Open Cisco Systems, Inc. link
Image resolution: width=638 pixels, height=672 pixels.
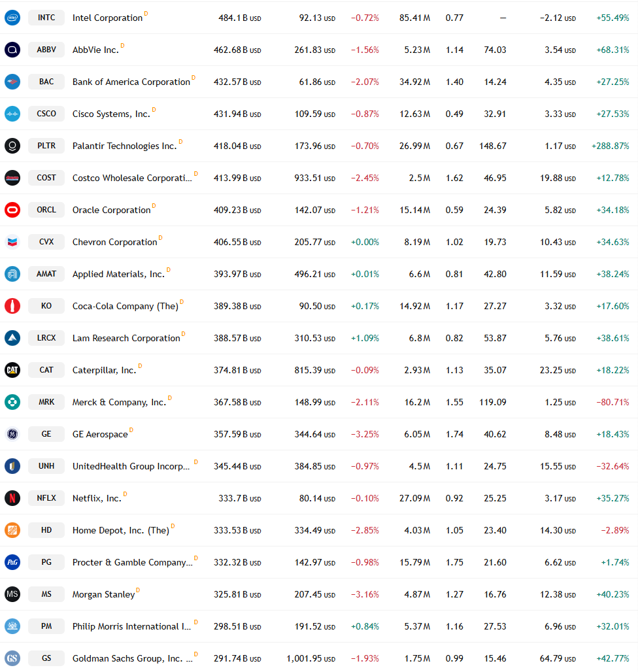pos(111,114)
